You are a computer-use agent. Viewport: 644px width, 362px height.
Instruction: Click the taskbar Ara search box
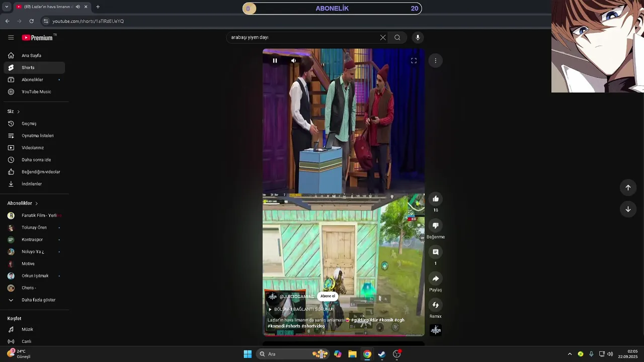pyautogui.click(x=293, y=354)
